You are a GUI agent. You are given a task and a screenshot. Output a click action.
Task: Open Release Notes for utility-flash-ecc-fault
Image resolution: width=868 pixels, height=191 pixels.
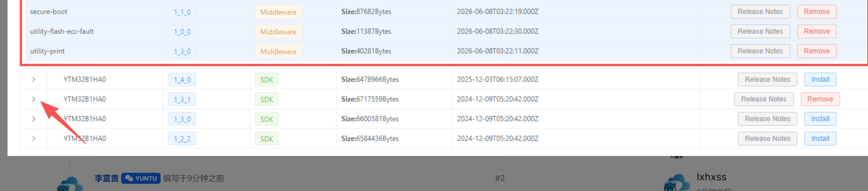click(x=760, y=31)
